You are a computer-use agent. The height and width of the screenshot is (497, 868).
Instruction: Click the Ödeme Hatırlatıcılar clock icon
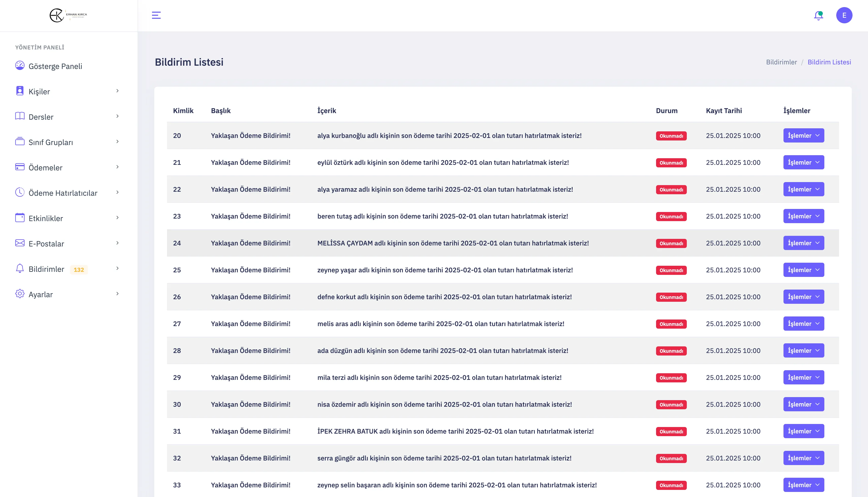(20, 192)
